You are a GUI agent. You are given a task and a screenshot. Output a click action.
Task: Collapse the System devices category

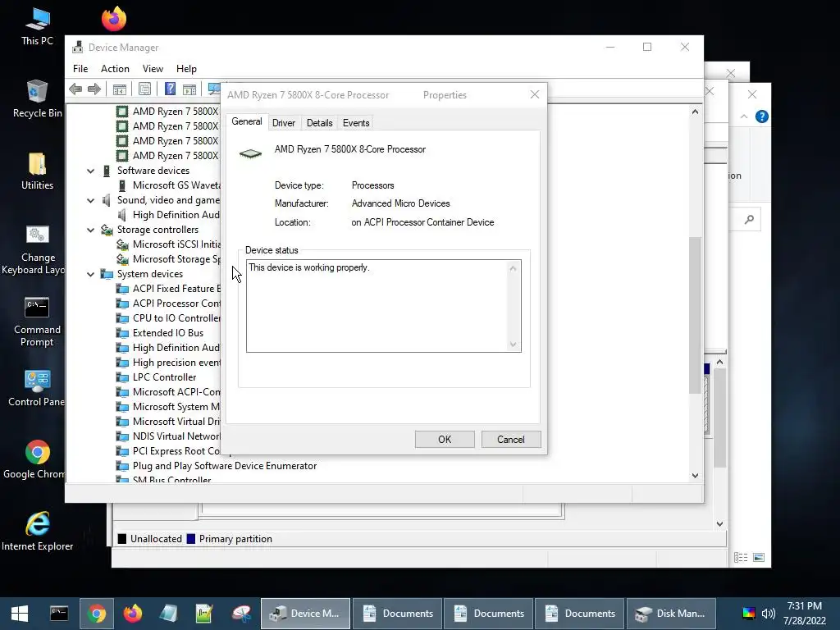(90, 274)
